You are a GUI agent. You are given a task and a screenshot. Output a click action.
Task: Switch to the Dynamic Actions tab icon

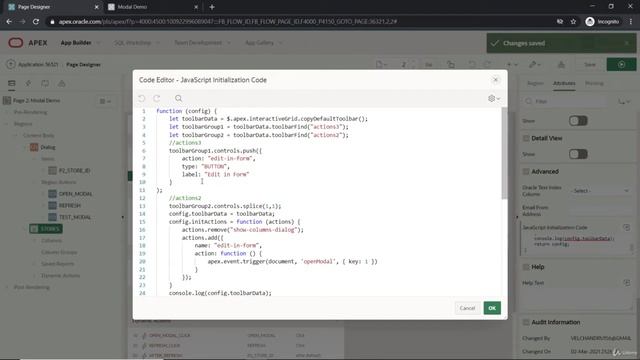click(x=28, y=84)
